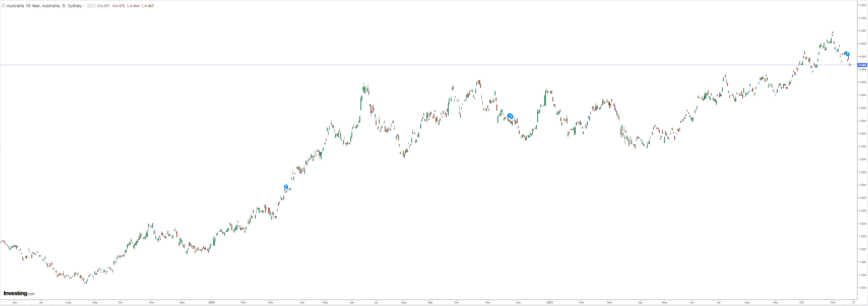Click the 2023 label on time axis

point(550,302)
